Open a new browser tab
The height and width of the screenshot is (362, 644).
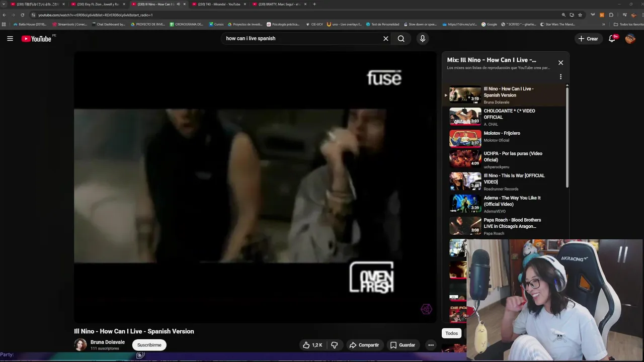(x=314, y=4)
